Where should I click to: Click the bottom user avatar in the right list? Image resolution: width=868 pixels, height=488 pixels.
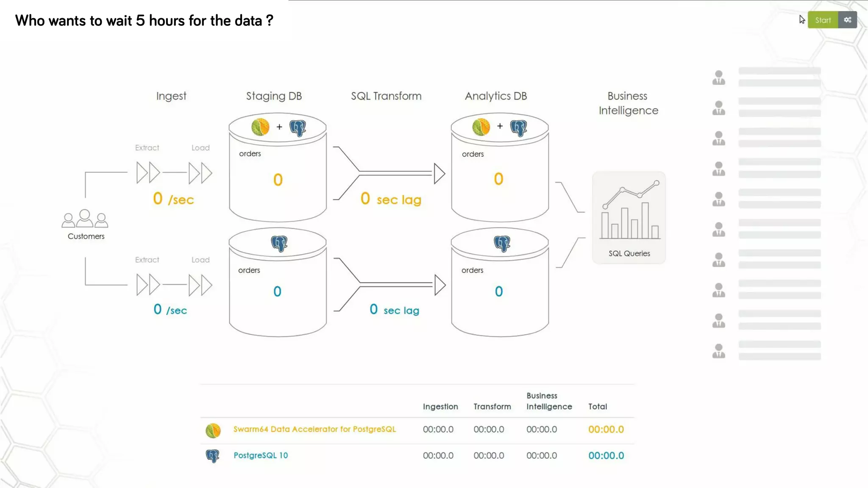click(718, 351)
